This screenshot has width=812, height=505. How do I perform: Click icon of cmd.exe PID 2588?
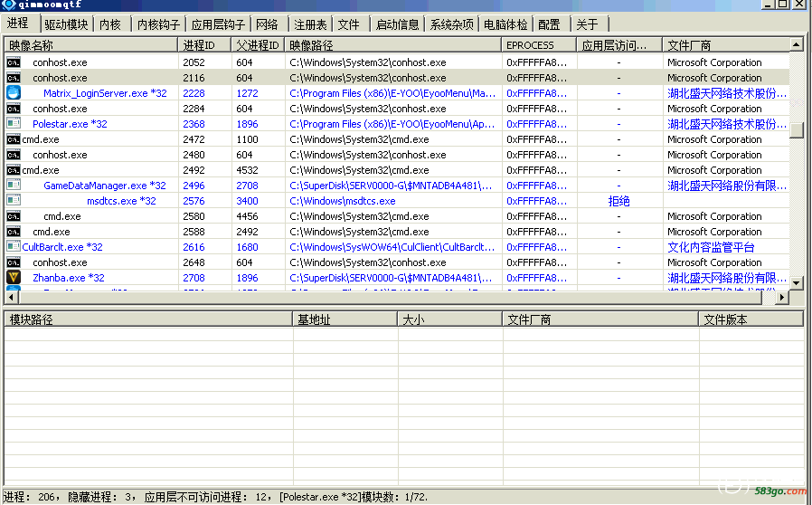(x=14, y=232)
